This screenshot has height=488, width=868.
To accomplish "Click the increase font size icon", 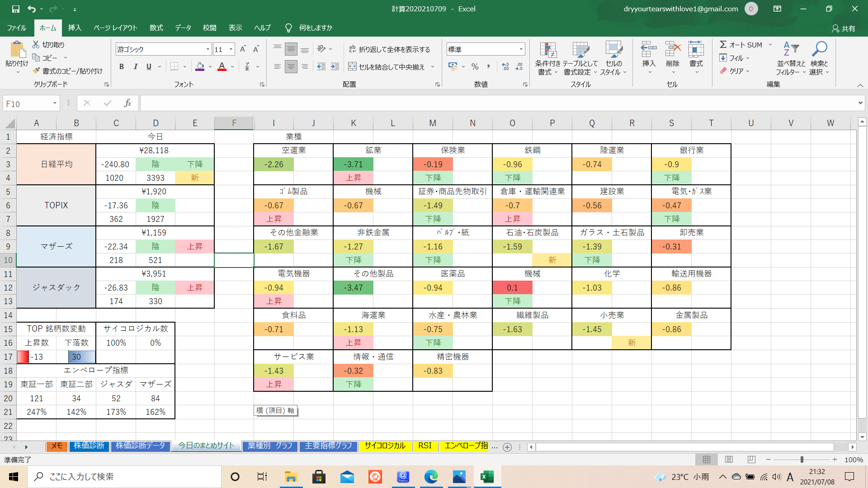I will (243, 49).
